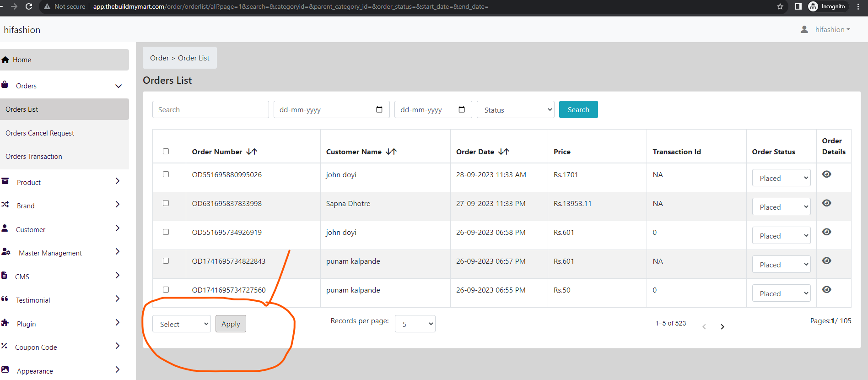This screenshot has width=868, height=380.
Task: Click the Plugin puzzle piece icon
Action: pyautogui.click(x=5, y=322)
